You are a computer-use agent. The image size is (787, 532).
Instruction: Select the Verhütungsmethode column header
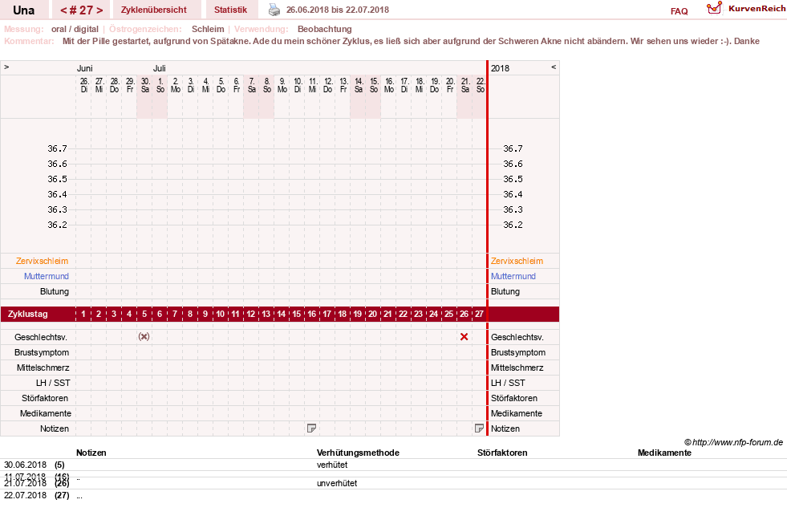[x=358, y=453]
